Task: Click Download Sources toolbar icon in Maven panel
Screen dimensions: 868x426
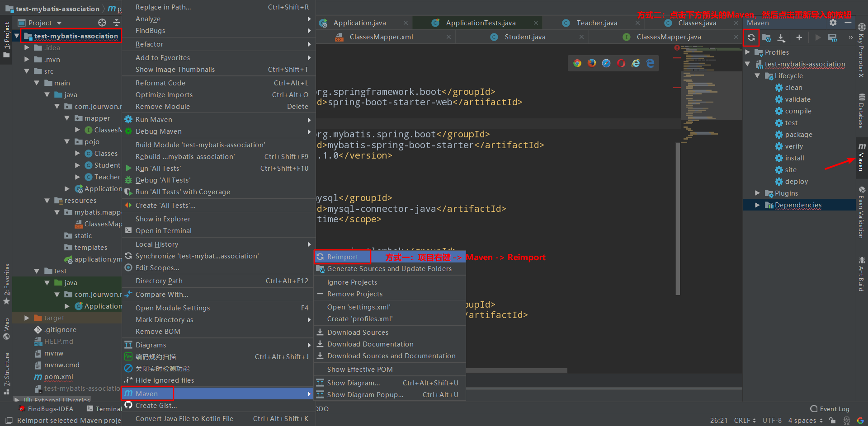Action: [781, 38]
